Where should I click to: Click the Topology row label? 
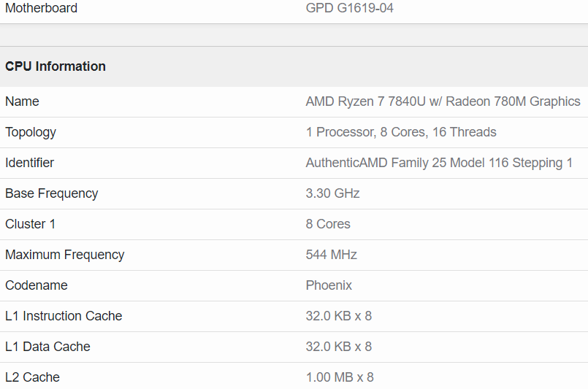(31, 132)
